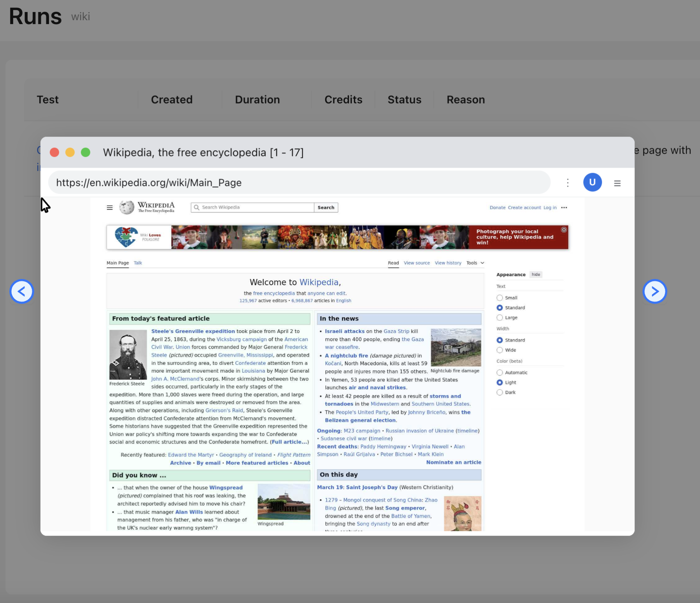Viewport: 700px width, 603px height.
Task: Open Steele's Greenville expedition article link
Action: [193, 331]
